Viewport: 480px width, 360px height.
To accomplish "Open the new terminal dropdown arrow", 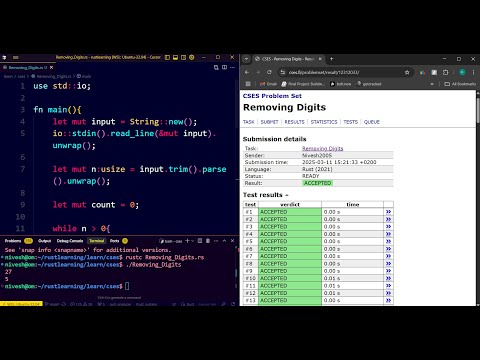I will pos(192,241).
